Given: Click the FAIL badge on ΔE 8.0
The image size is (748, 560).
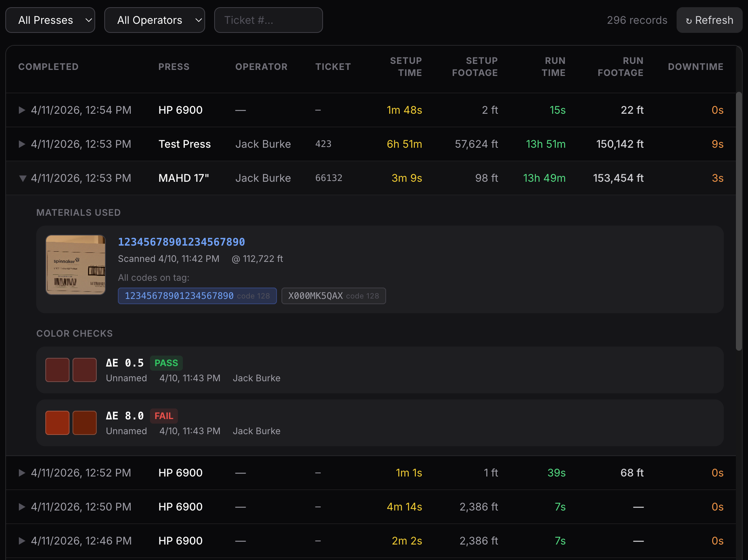Looking at the screenshot, I should coord(164,416).
